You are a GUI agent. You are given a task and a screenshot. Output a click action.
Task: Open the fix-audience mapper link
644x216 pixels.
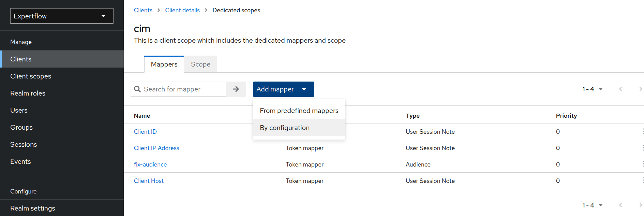click(x=150, y=164)
